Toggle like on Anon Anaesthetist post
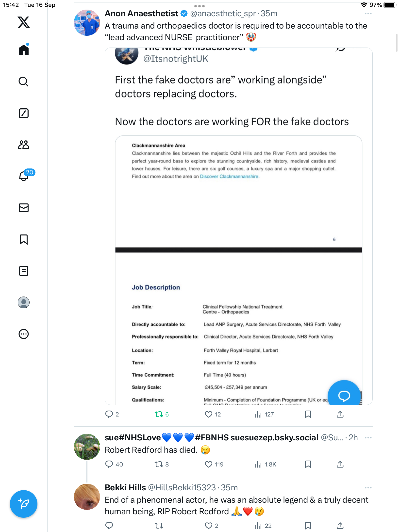Screen dimensions: 399x532 pos(209,414)
